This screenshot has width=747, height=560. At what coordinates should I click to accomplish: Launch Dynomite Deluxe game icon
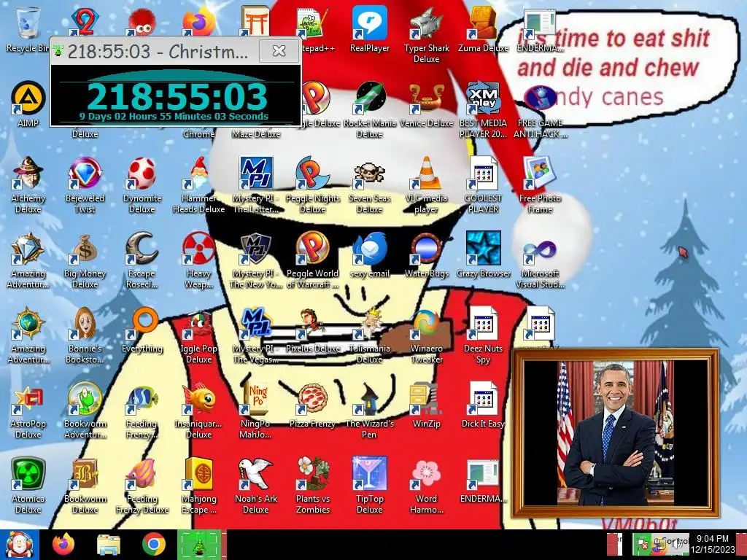(142, 184)
